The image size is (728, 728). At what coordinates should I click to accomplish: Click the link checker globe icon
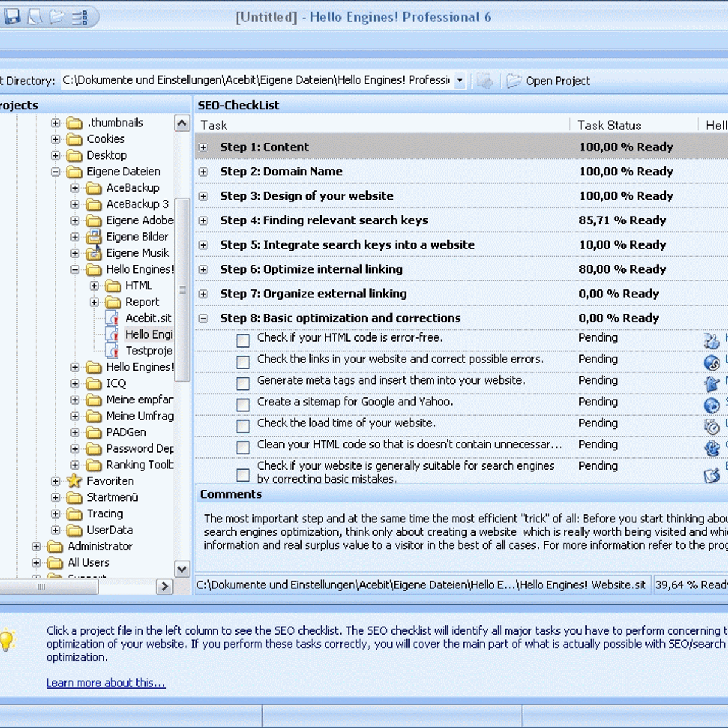pos(711,362)
